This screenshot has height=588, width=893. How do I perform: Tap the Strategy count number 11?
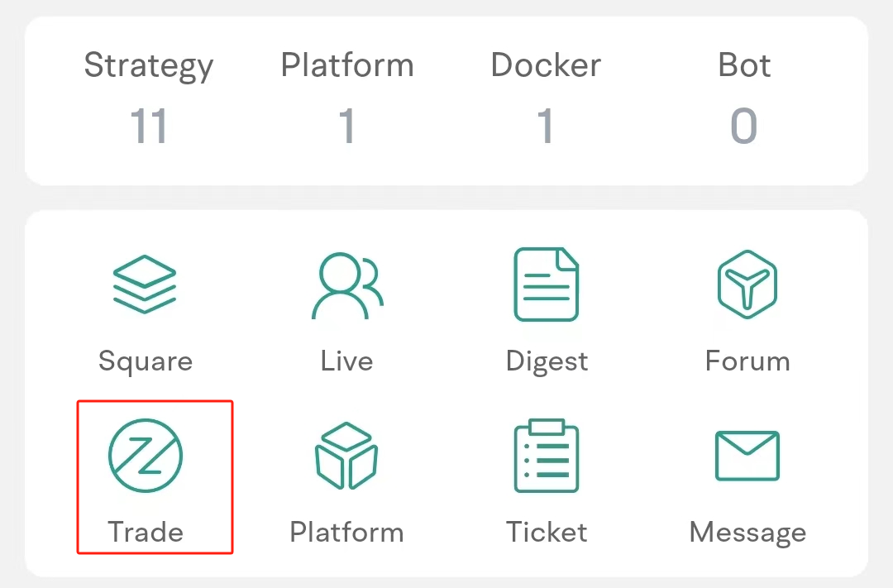tap(149, 127)
